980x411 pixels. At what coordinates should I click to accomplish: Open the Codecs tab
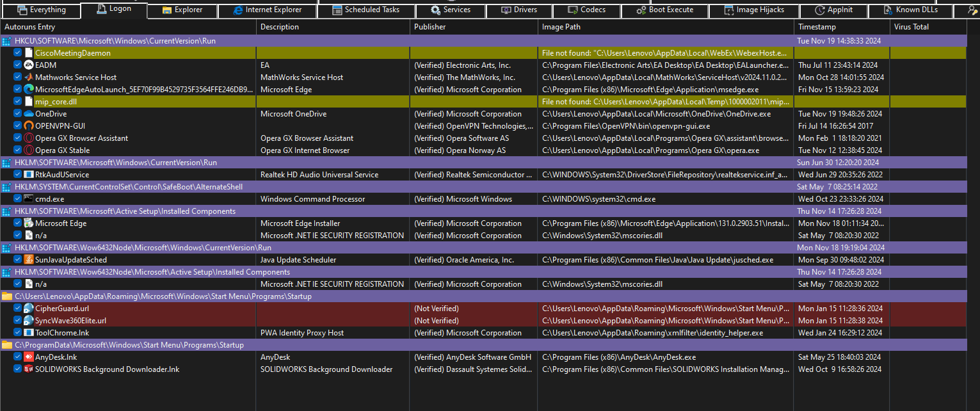pyautogui.click(x=586, y=10)
